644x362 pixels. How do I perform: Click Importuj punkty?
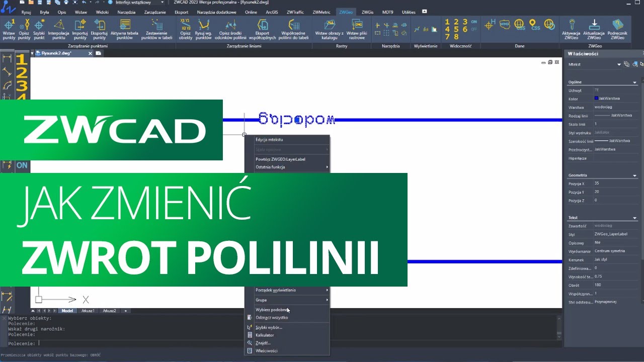80,29
